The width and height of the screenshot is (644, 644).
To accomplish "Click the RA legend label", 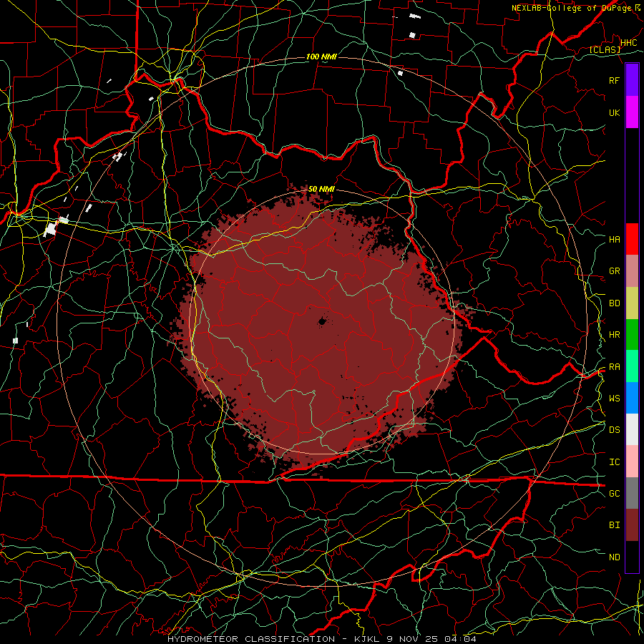I will click(x=614, y=367).
